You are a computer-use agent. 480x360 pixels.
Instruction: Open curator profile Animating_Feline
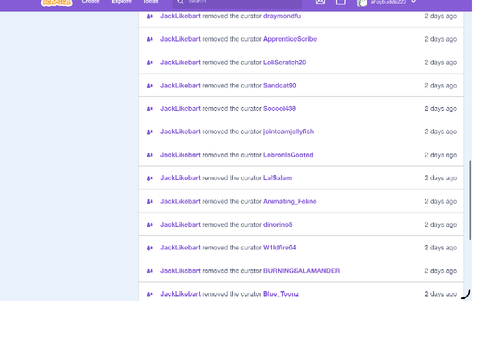tap(290, 201)
